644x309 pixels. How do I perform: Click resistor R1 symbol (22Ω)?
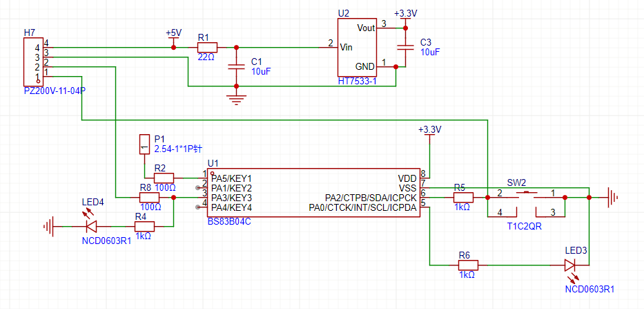[x=207, y=47]
